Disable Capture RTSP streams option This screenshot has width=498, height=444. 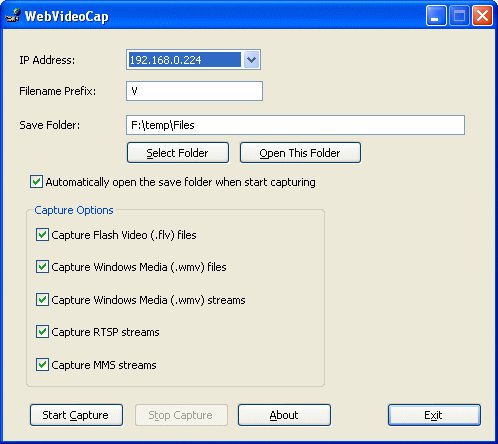coord(42,332)
